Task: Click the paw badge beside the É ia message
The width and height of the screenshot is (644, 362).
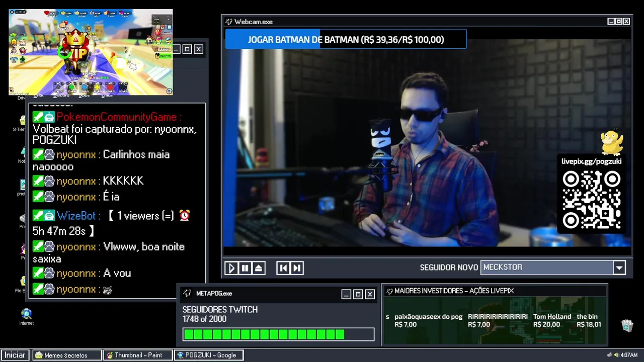Action: [49, 197]
